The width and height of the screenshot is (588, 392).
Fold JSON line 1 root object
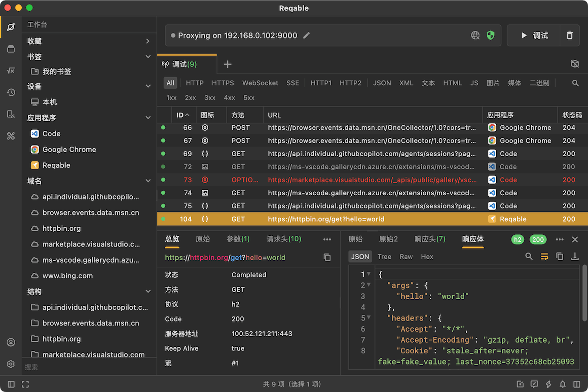pyautogui.click(x=369, y=274)
